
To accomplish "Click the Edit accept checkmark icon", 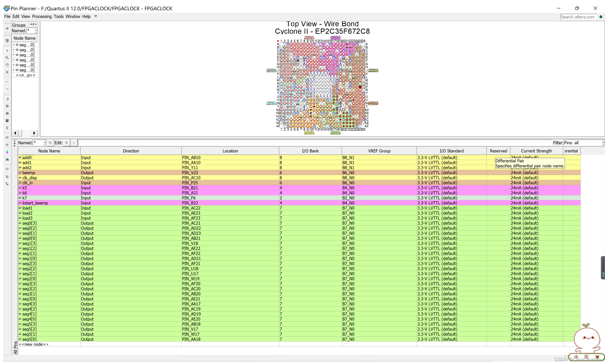I will coord(74,143).
